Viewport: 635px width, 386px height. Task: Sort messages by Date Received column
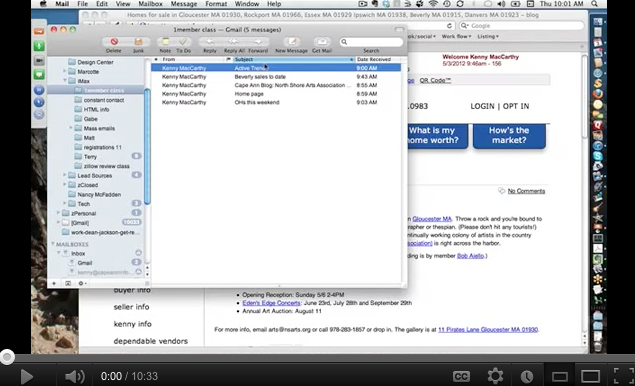pos(377,59)
